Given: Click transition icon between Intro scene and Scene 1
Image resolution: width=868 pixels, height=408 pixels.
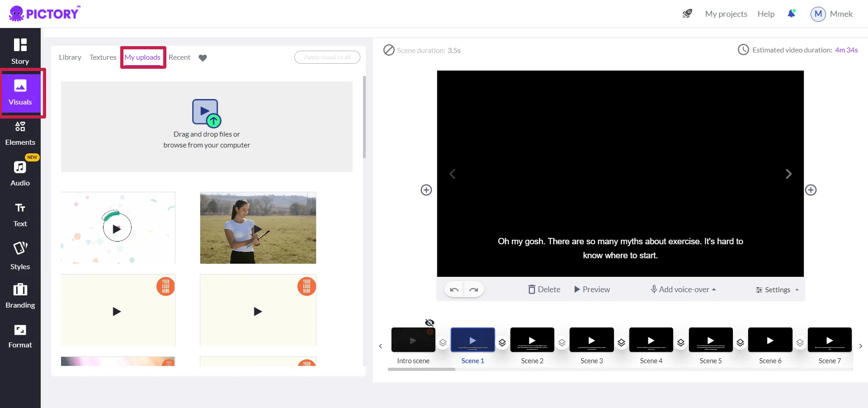Looking at the screenshot, I should [x=443, y=343].
